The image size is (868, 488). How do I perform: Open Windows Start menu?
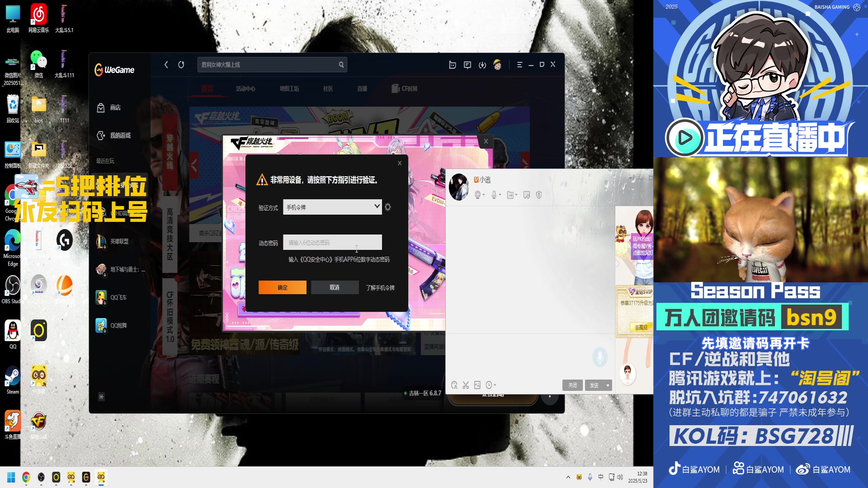(11, 477)
